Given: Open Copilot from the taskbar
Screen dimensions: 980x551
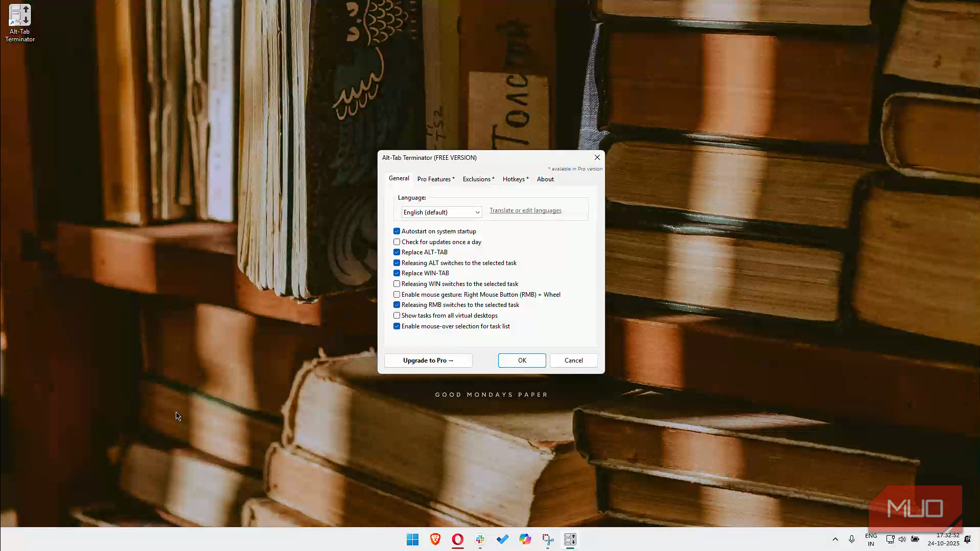Looking at the screenshot, I should pos(525,539).
